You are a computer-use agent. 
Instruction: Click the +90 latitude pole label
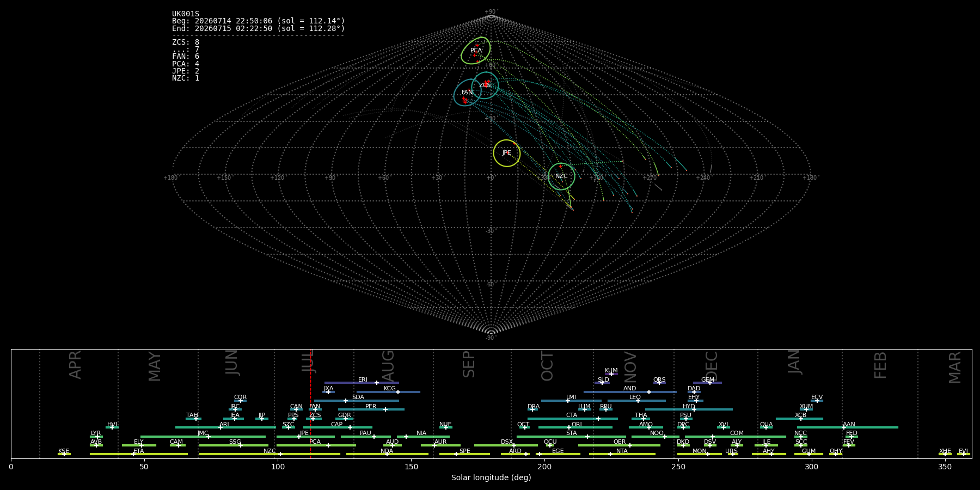pos(491,11)
